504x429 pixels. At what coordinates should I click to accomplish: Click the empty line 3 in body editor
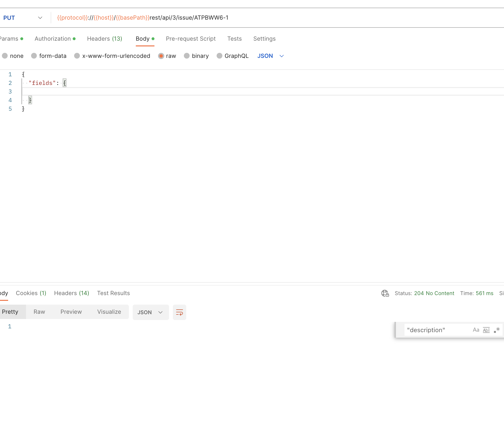(263, 91)
